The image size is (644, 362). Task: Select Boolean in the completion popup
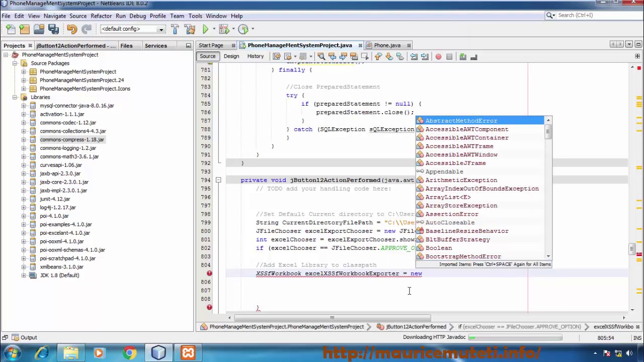click(479, 248)
